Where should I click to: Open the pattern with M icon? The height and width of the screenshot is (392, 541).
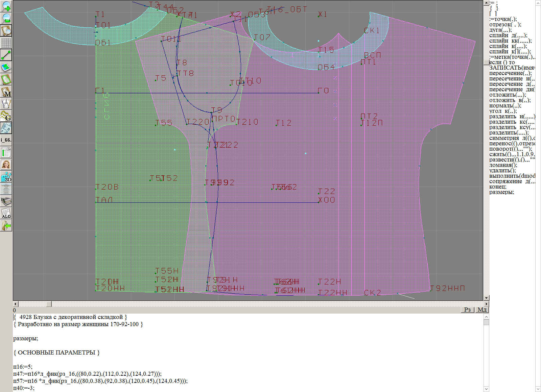pyautogui.click(x=6, y=92)
